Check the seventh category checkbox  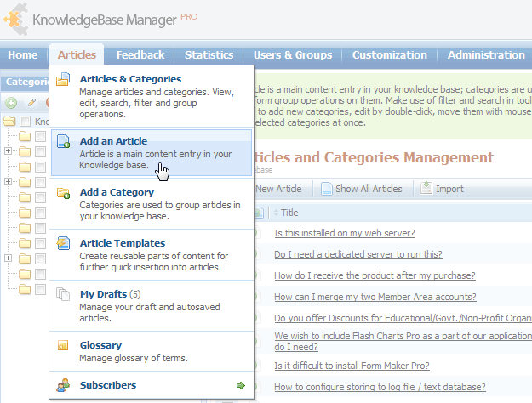point(40,228)
